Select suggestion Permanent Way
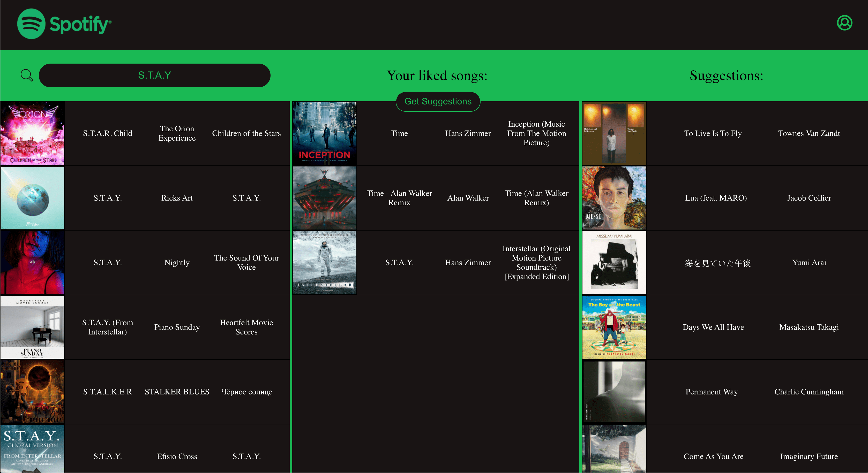Image resolution: width=868 pixels, height=473 pixels. (x=712, y=392)
